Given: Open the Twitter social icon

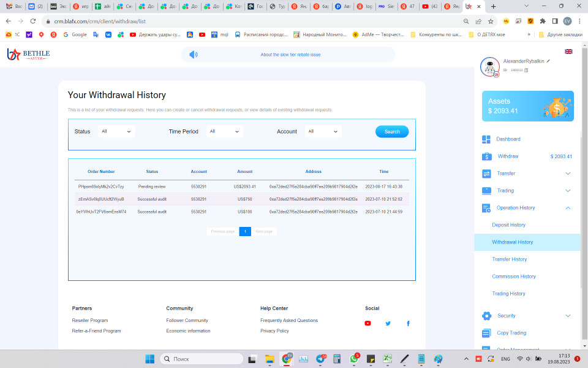Looking at the screenshot, I should [x=388, y=323].
